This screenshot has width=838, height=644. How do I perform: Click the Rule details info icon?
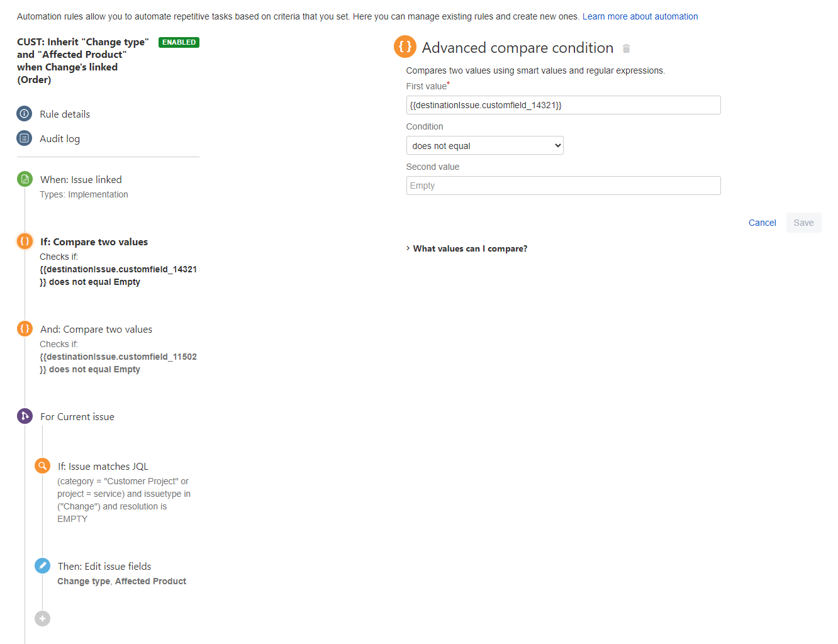[x=24, y=114]
